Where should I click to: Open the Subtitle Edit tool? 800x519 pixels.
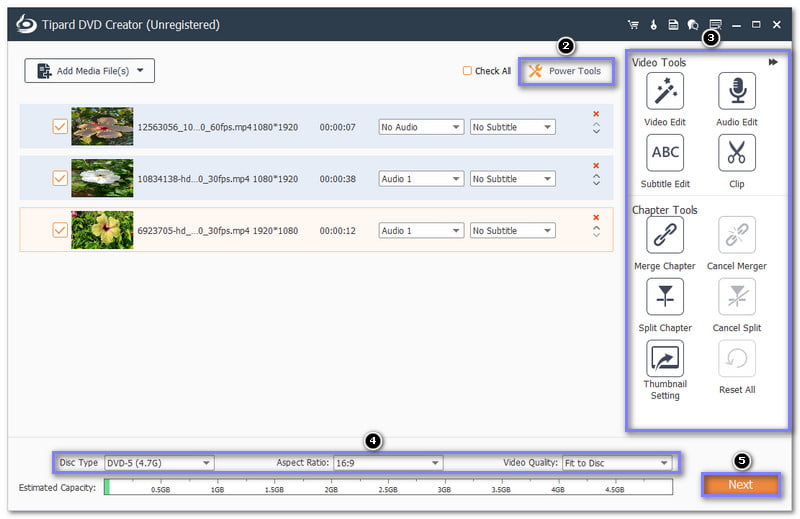tap(664, 153)
